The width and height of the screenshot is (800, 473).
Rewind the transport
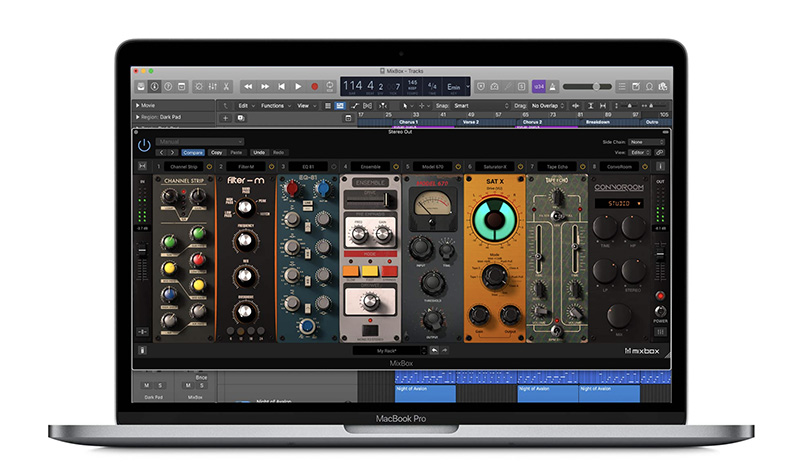pyautogui.click(x=248, y=87)
